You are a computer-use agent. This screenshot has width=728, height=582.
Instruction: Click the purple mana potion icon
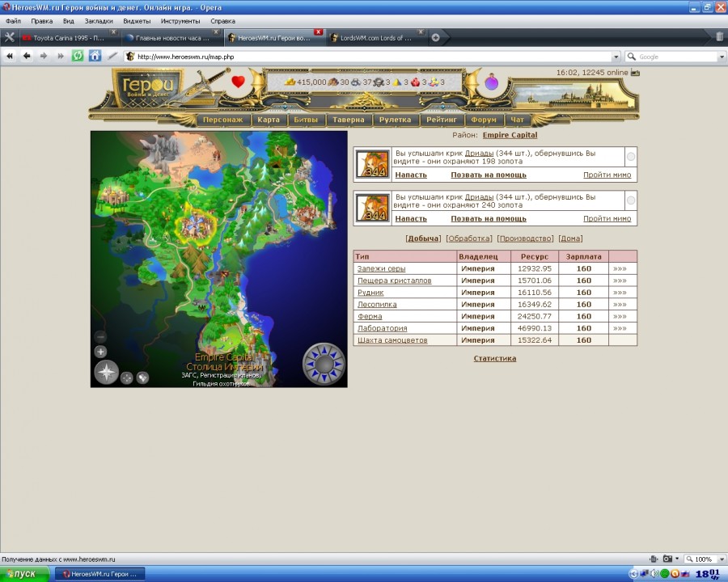492,82
